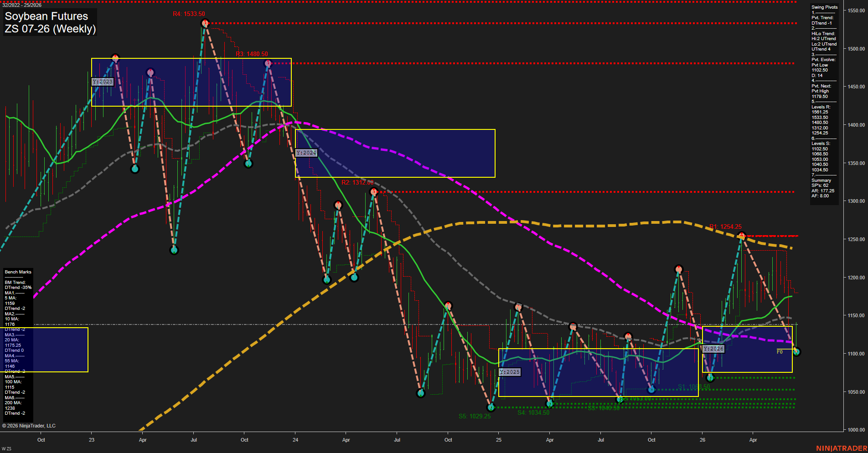Click the 1053.00 support level in Levels S
The height and width of the screenshot is (453, 868).
(820, 160)
